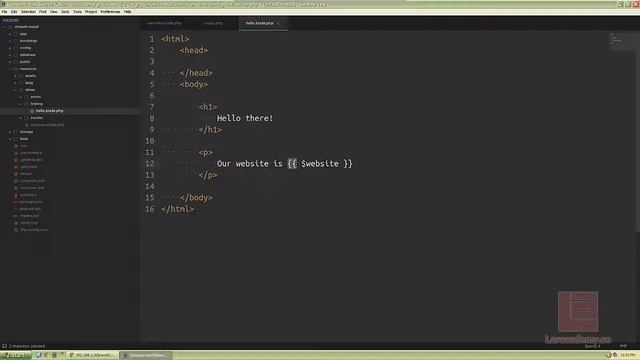Switch to the welcome.blade.php tab
The height and width of the screenshot is (360, 640).
tap(164, 23)
